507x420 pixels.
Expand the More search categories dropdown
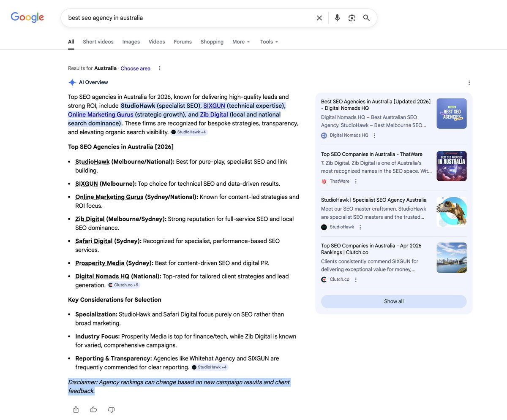click(240, 41)
